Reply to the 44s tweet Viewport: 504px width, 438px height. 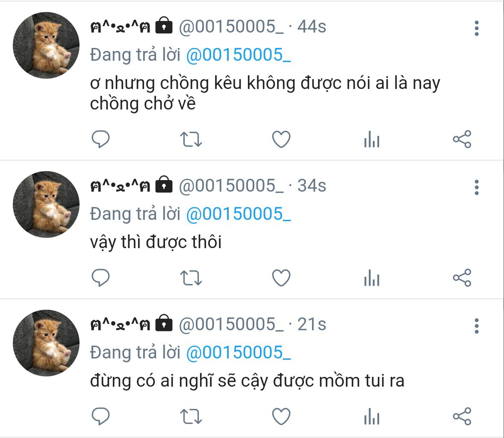(100, 139)
